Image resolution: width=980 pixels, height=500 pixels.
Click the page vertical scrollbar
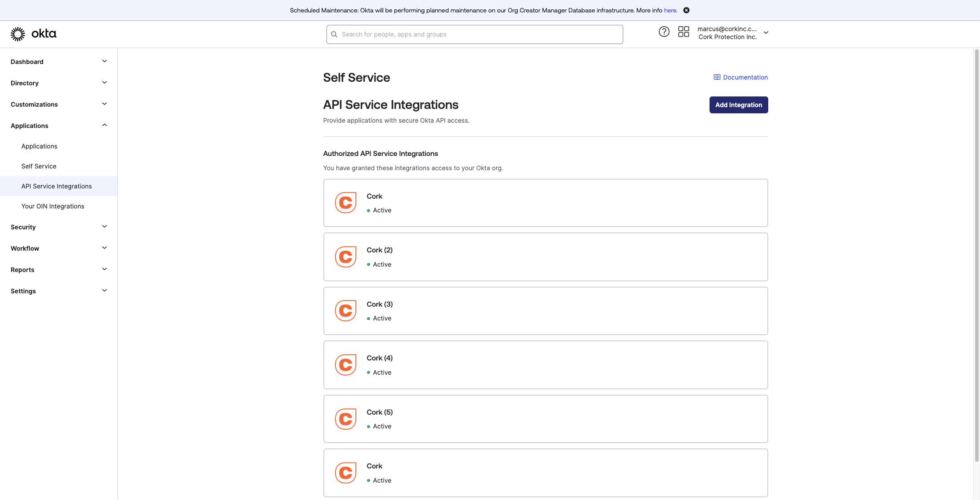[977, 256]
